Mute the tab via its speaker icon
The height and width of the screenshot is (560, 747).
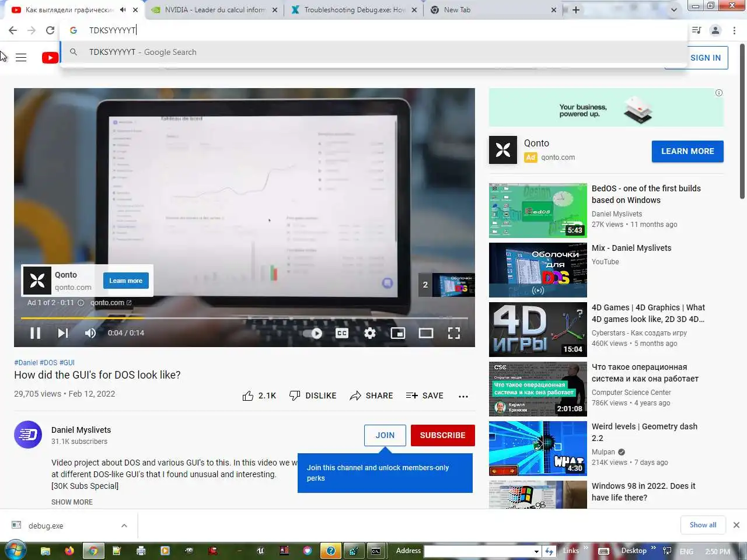pyautogui.click(x=123, y=10)
